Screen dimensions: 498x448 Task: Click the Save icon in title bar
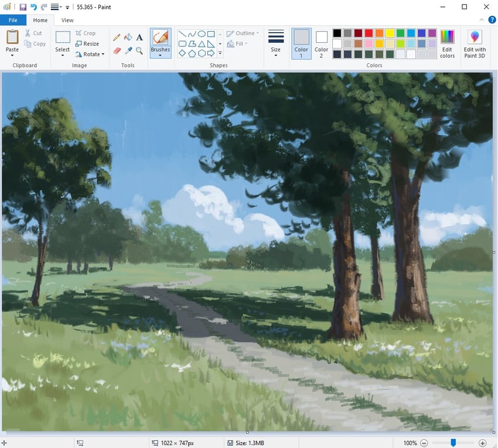pos(23,7)
